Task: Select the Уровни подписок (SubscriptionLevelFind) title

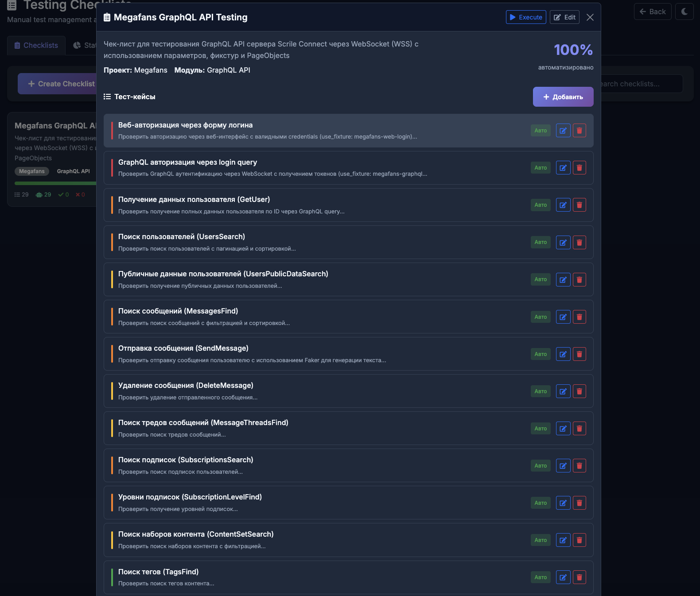Action: point(190,497)
